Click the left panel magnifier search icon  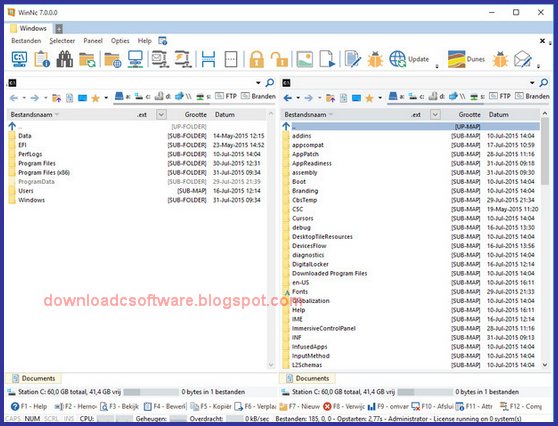270,83
